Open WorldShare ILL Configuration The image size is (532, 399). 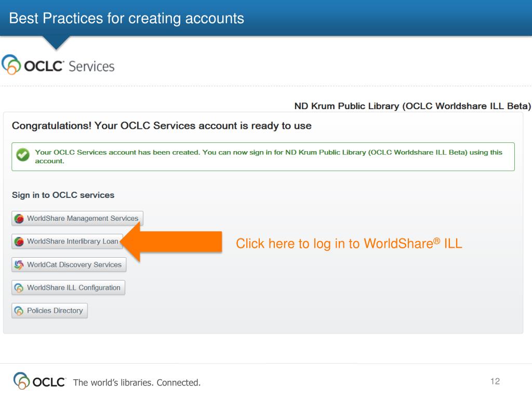[68, 288]
